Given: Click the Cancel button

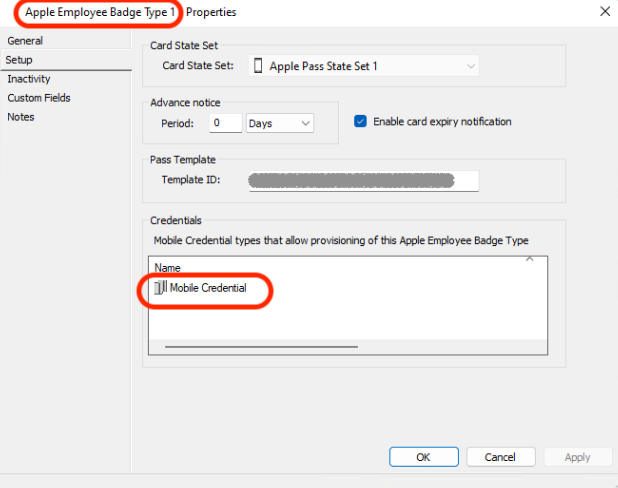Looking at the screenshot, I should coord(501,457).
